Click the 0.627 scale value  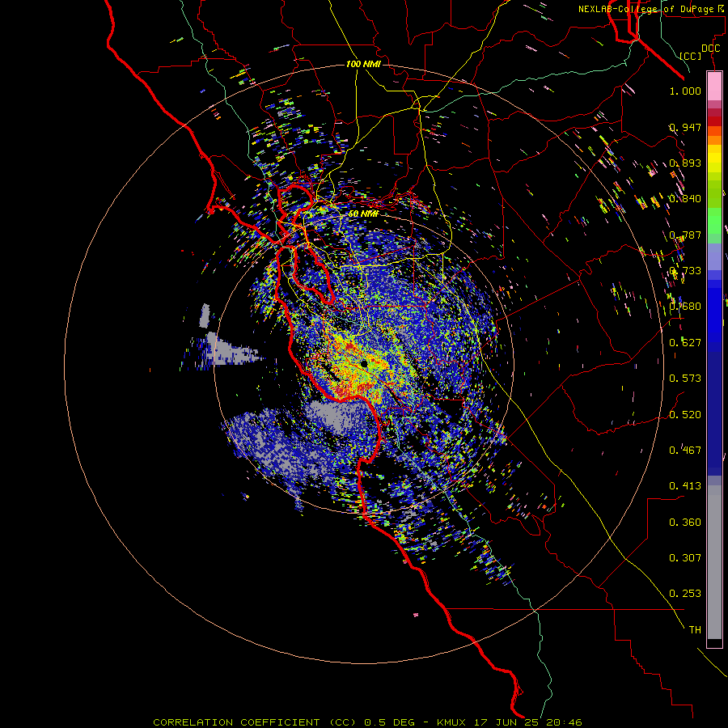pyautogui.click(x=685, y=343)
